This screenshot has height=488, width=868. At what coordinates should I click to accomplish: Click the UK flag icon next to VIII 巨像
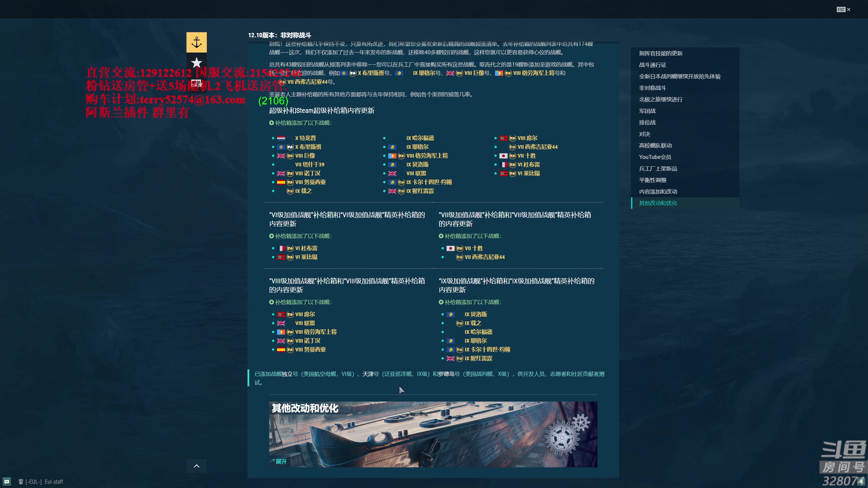coord(281,156)
